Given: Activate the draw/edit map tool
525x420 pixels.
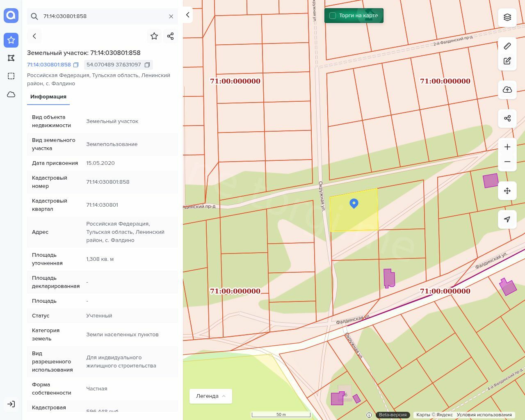Looking at the screenshot, I should pyautogui.click(x=507, y=61).
